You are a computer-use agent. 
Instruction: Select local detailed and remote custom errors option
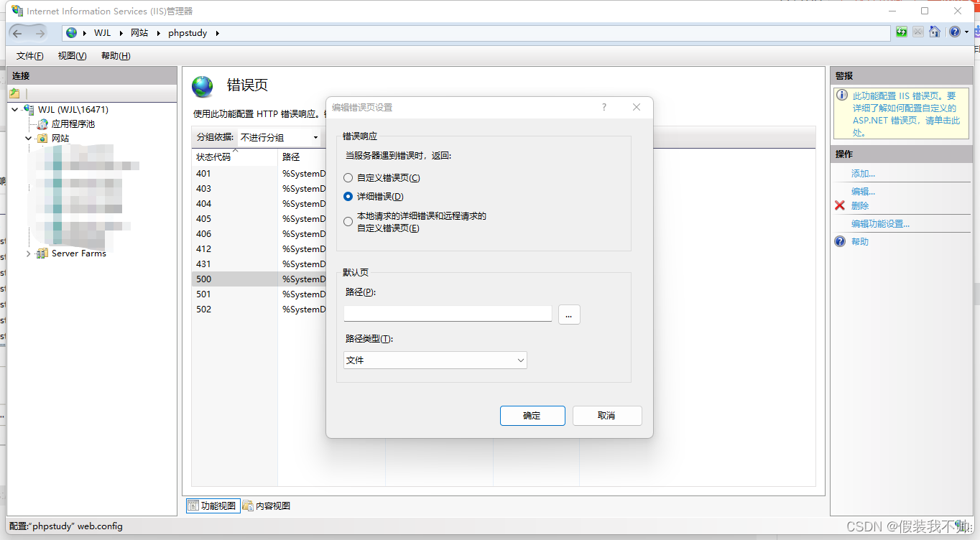348,222
